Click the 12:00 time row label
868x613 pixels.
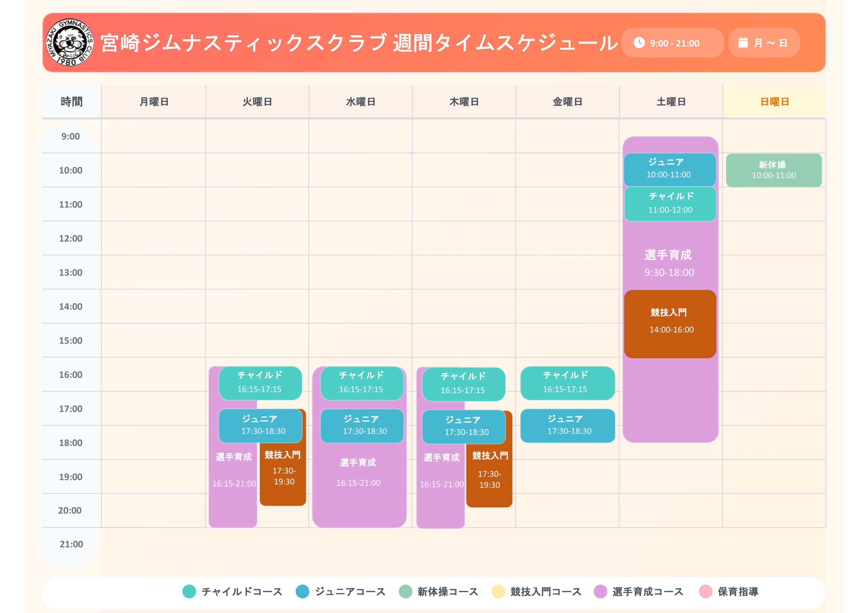[x=71, y=238]
